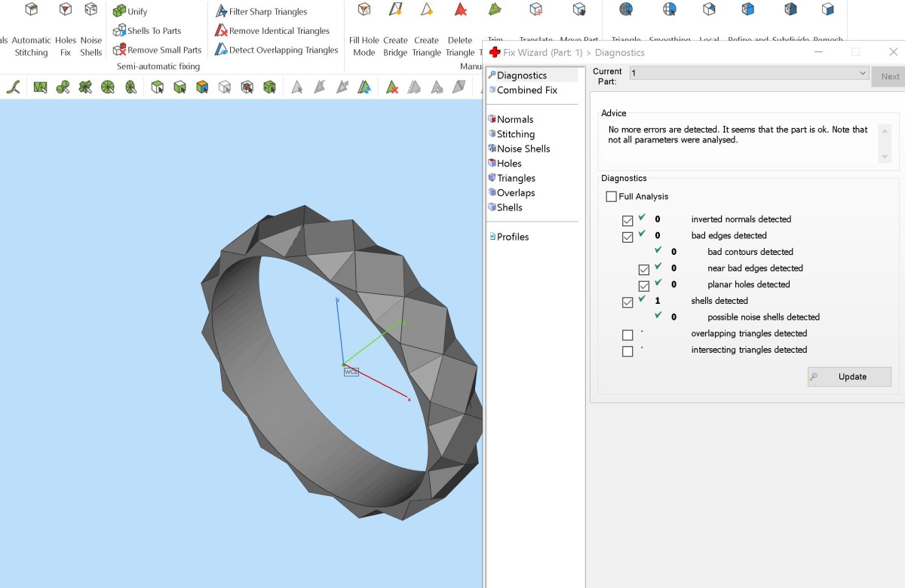Go to the Profiles page
The height and width of the screenshot is (588, 905).
point(512,237)
